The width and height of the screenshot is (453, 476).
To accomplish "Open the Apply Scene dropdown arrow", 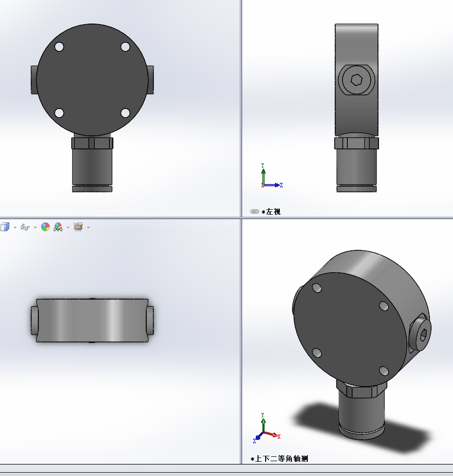I will (68, 227).
